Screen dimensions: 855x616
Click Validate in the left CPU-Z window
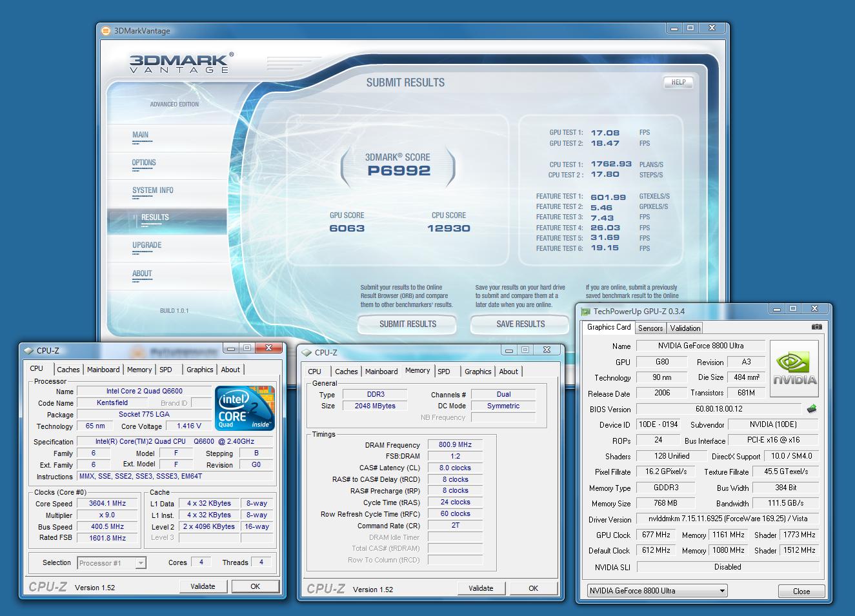pos(203,586)
